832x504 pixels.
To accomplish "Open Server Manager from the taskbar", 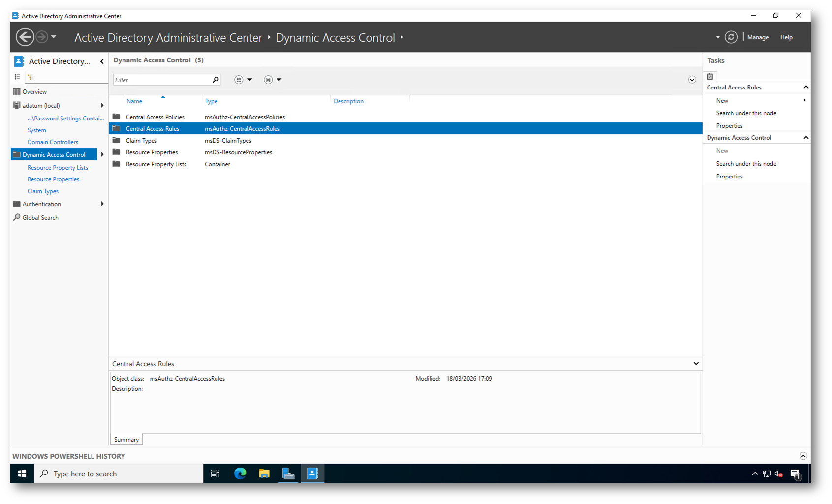I will click(x=288, y=474).
